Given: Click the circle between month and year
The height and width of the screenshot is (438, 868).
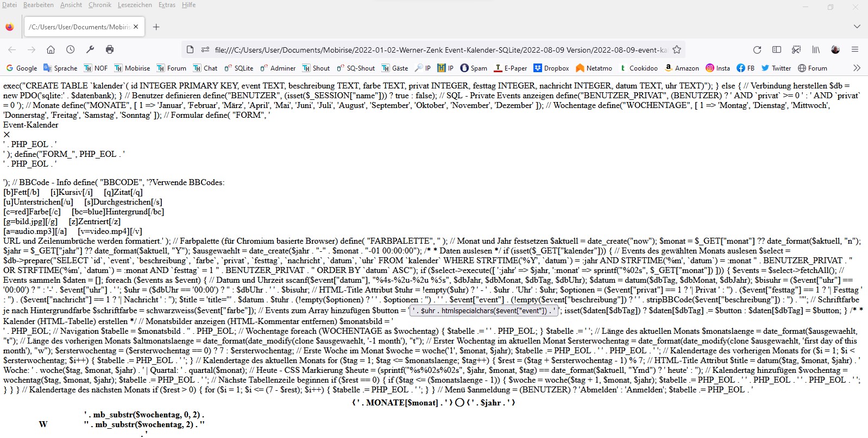Looking at the screenshot, I should 460,403.
